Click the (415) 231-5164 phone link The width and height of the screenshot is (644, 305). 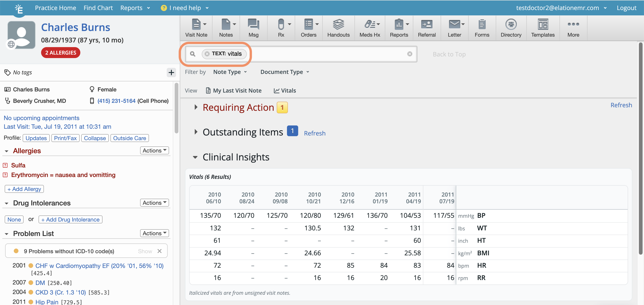pyautogui.click(x=116, y=101)
